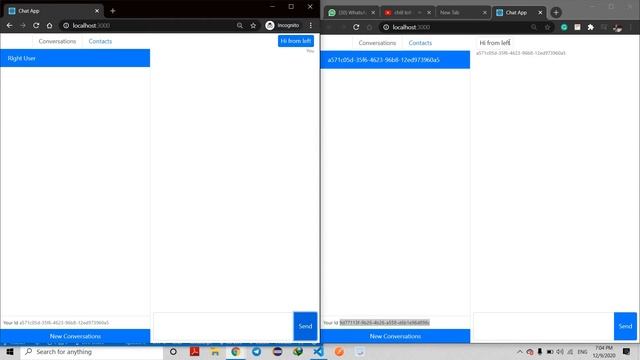
Task: Reload the page in the right Chrome window
Action: [356, 27]
